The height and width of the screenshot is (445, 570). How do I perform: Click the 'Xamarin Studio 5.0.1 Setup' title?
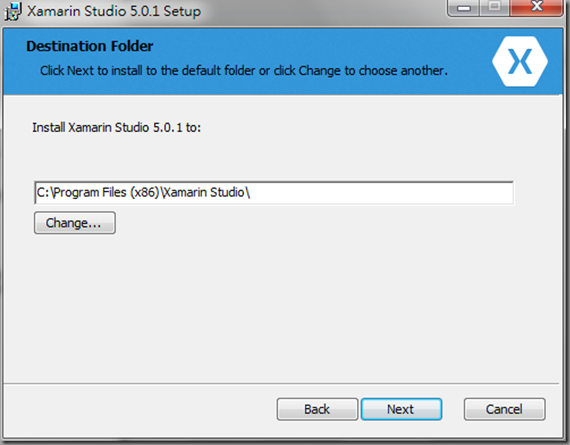coord(114,11)
